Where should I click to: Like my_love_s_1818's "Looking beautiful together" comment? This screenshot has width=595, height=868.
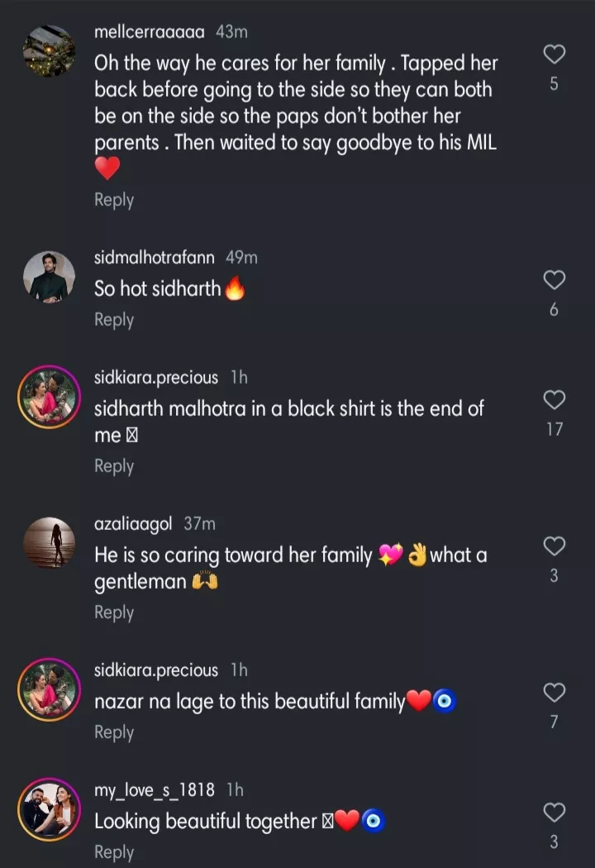pos(554,813)
